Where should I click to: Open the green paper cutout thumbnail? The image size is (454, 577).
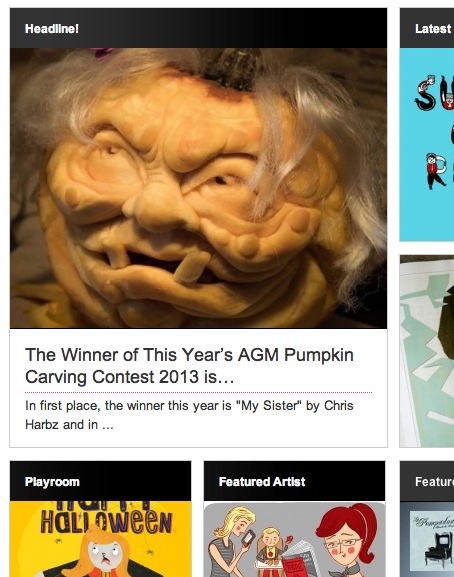click(427, 351)
